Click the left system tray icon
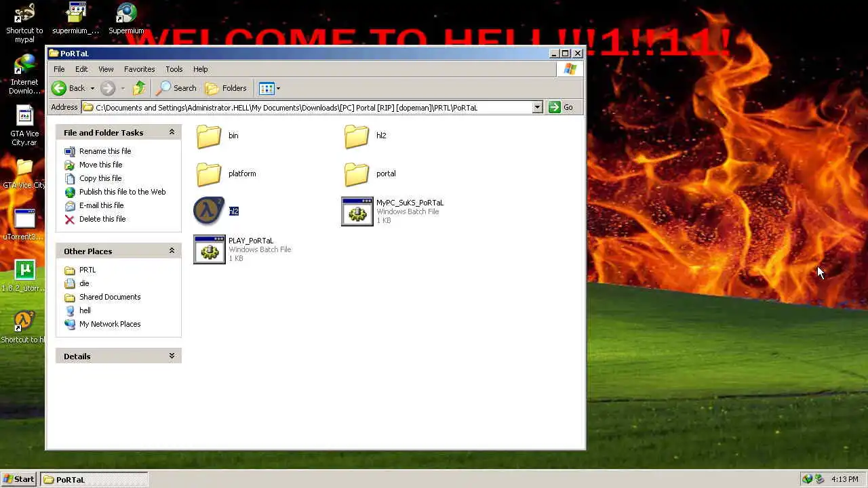Screen dimensions: 868x488 tap(807, 479)
